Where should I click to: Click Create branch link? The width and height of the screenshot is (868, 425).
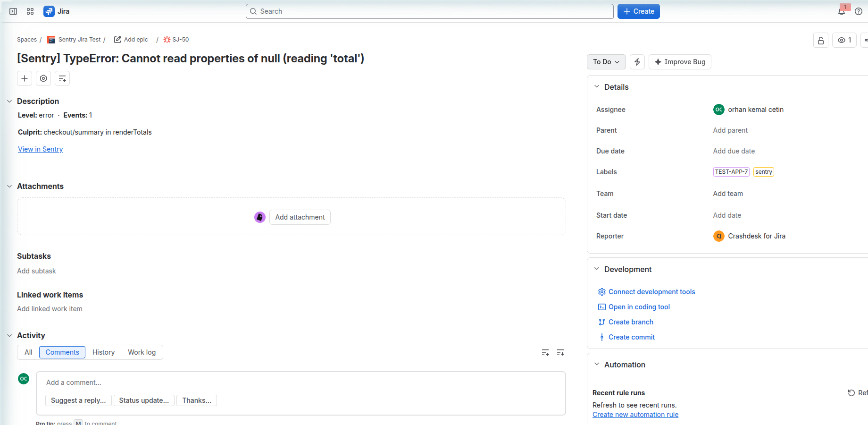point(631,322)
